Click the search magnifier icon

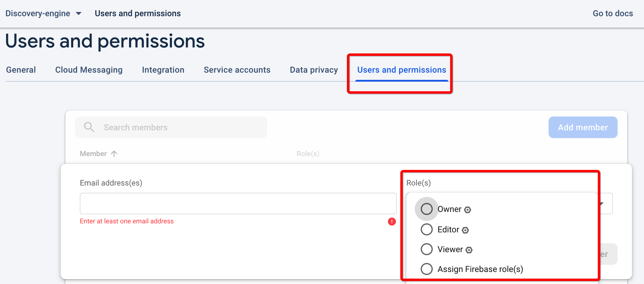(x=89, y=127)
